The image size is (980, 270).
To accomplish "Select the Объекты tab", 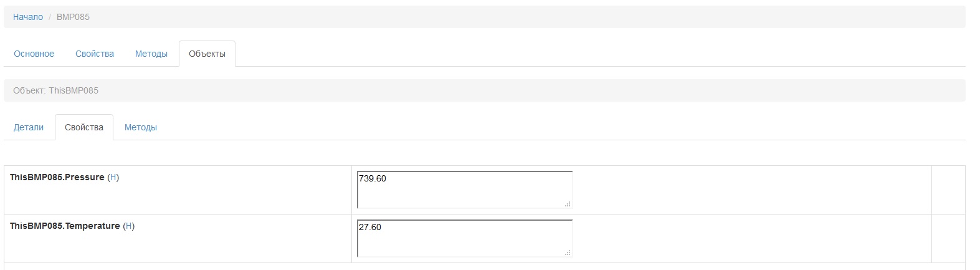I will pyautogui.click(x=207, y=54).
